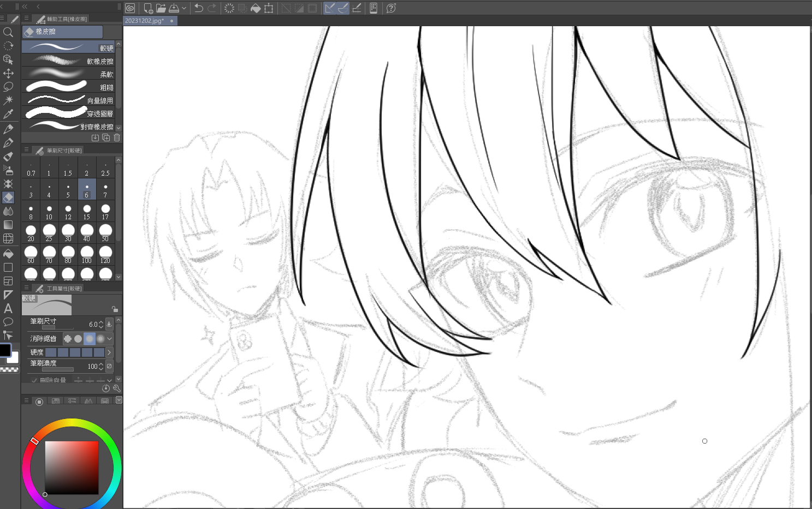
Task: Select the Fill bucket tool in toolbar
Action: click(8, 254)
